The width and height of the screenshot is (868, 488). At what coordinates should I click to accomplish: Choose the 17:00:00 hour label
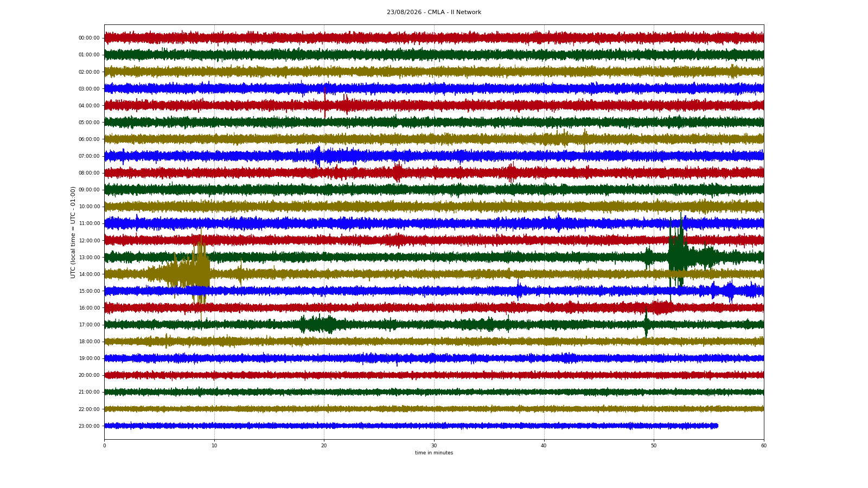point(89,325)
